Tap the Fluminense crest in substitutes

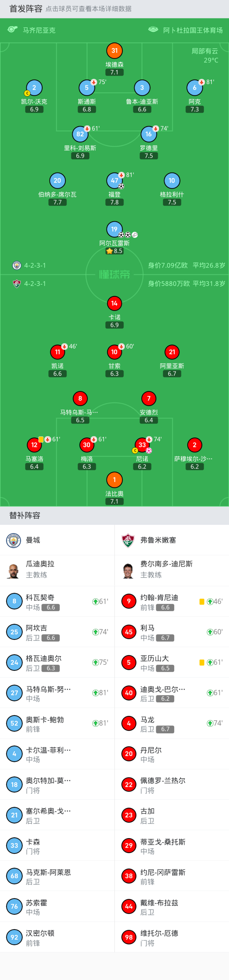[x=128, y=540]
